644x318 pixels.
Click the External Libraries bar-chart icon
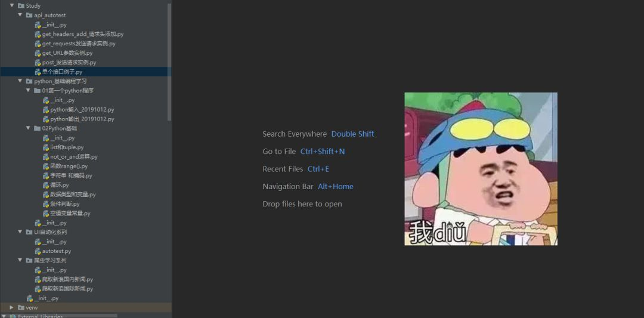(13, 316)
